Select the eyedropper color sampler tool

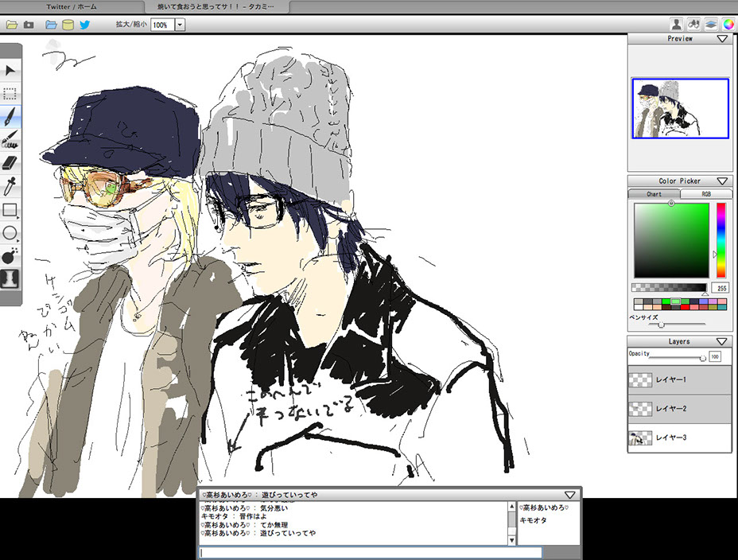click(x=10, y=187)
